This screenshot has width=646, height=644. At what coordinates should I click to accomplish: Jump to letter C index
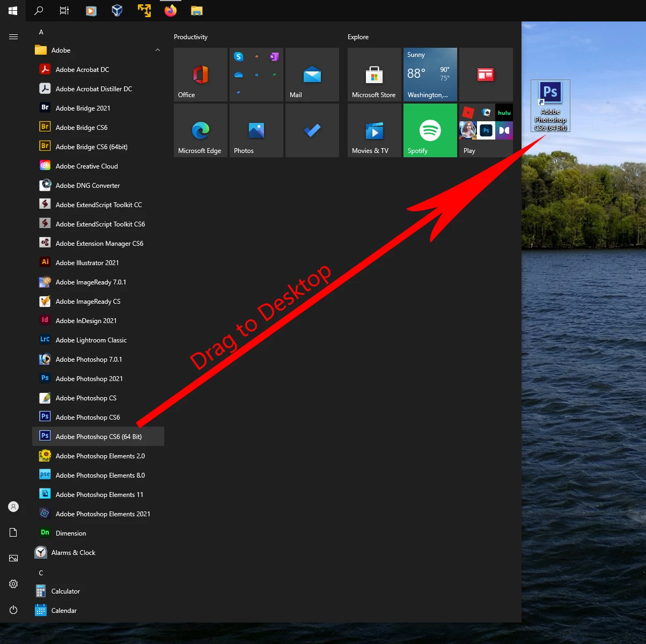click(x=41, y=573)
